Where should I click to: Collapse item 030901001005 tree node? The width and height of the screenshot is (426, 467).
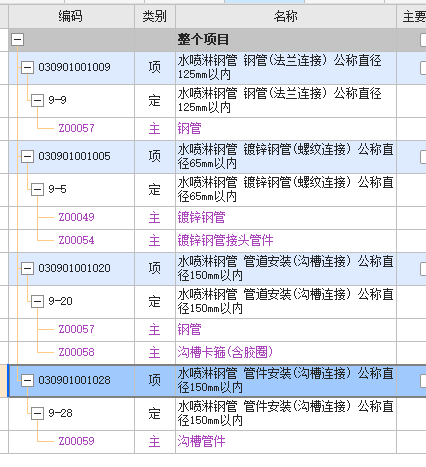click(x=27, y=156)
